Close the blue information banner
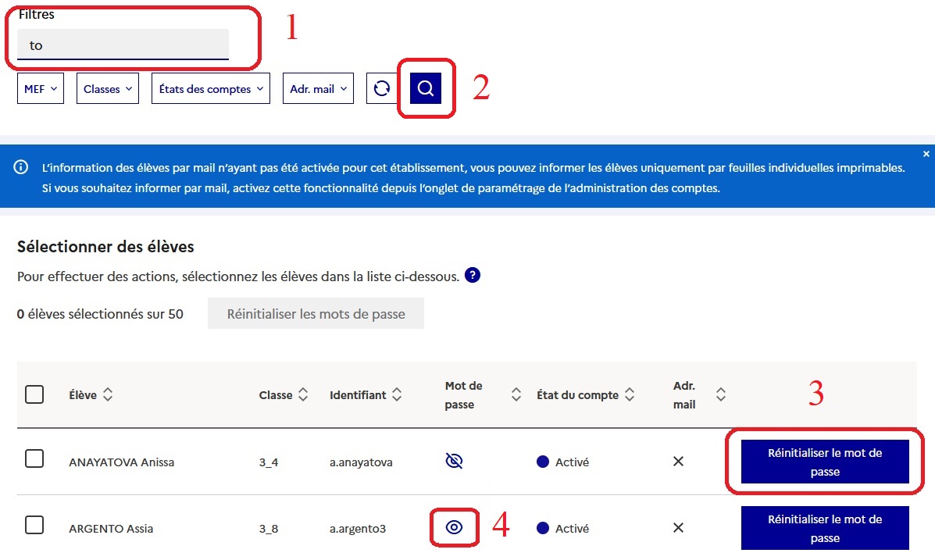935x560 pixels. pyautogui.click(x=926, y=154)
